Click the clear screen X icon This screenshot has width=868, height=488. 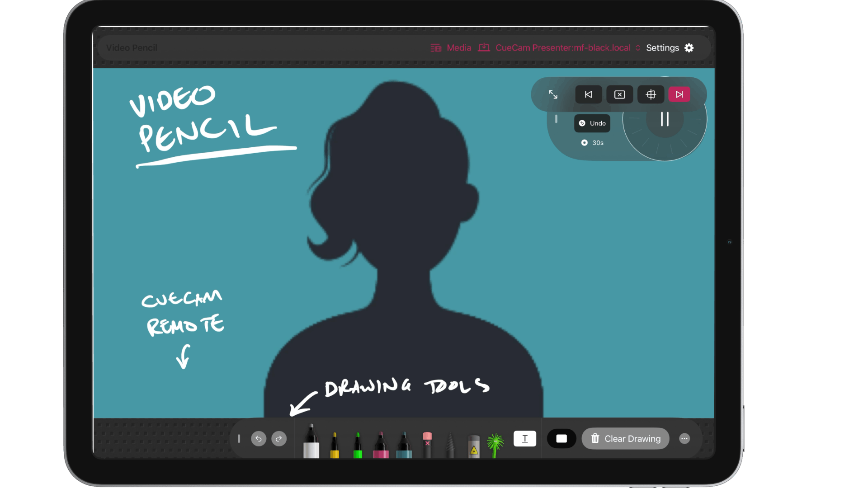click(619, 94)
